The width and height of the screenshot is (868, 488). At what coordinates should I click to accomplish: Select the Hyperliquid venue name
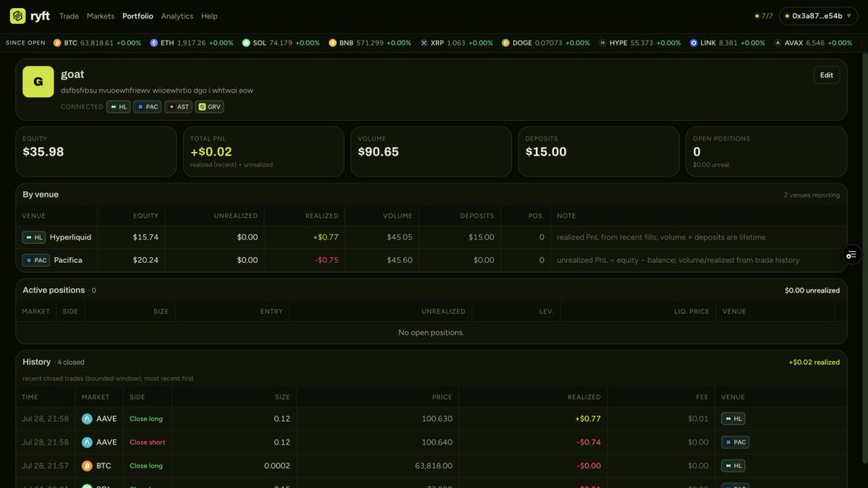pos(70,237)
